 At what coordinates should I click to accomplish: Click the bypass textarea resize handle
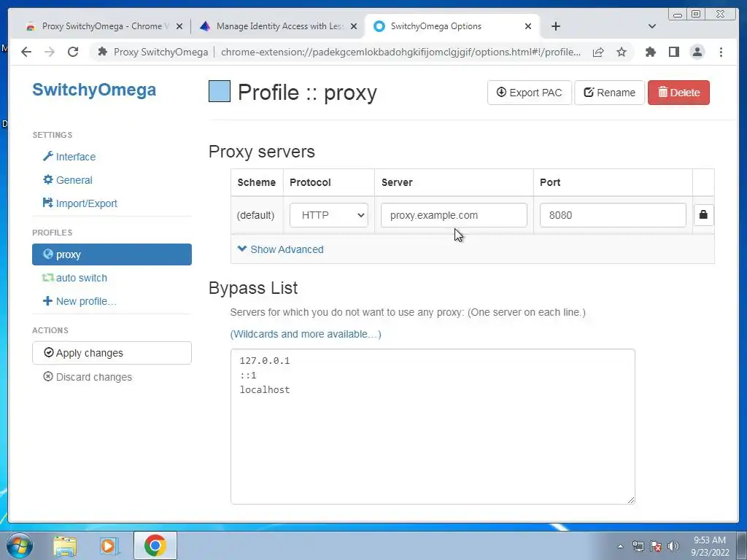click(631, 499)
